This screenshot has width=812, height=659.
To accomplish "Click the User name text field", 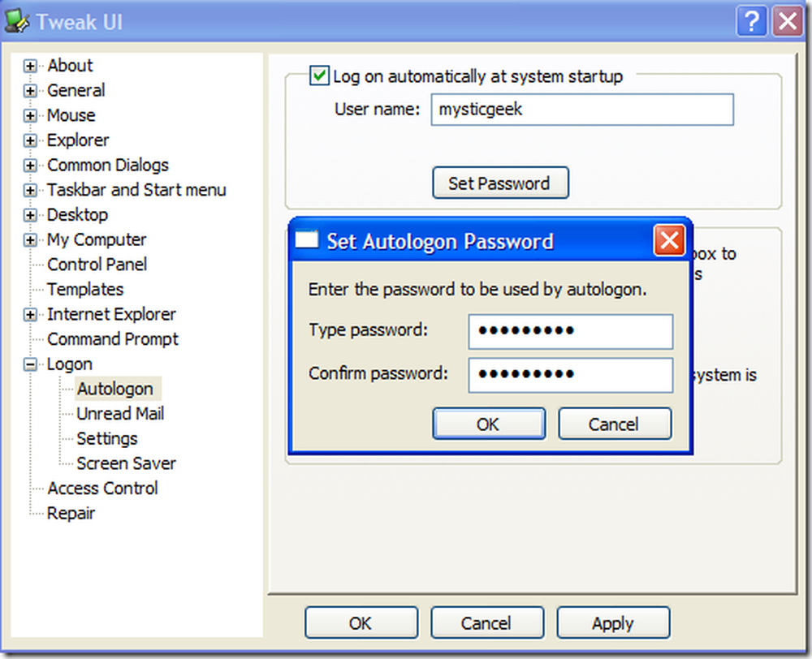I will pos(582,110).
